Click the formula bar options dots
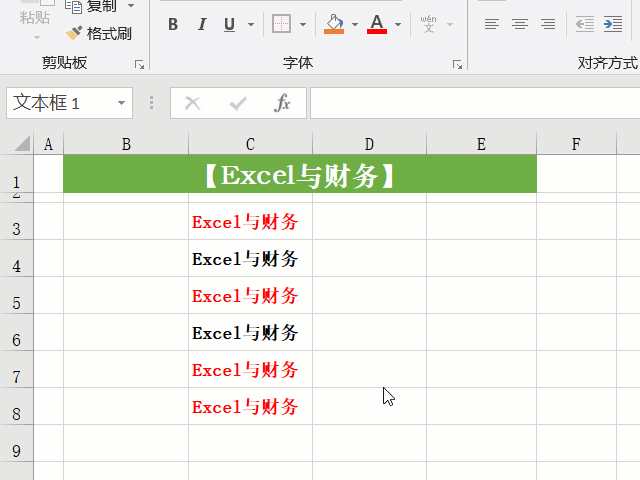 click(x=151, y=103)
